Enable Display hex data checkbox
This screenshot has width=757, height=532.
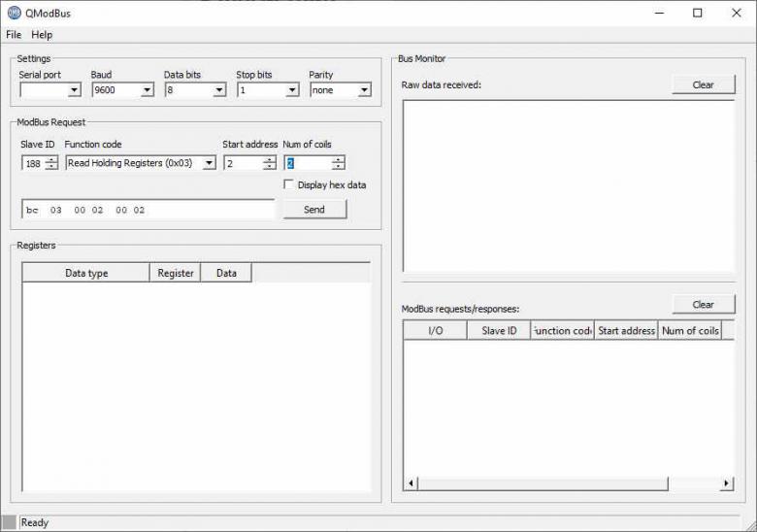click(288, 184)
